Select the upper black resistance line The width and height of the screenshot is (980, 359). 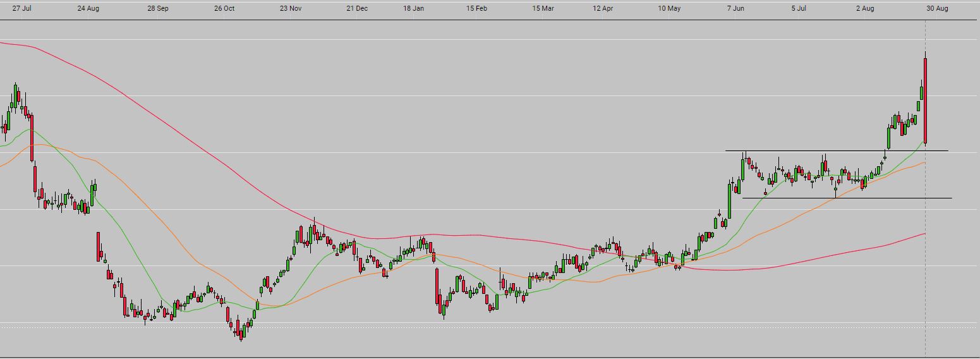(x=837, y=150)
